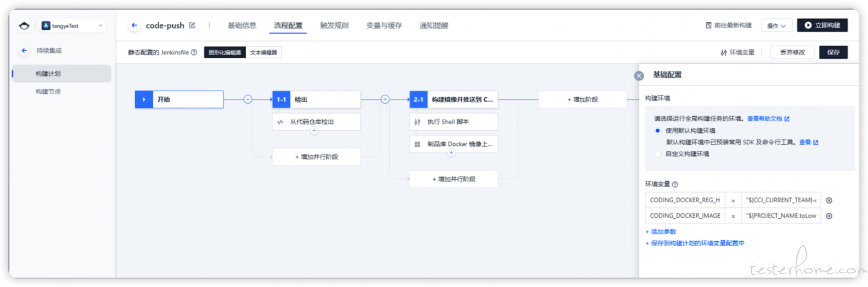Screen dimensions: 868x287
Task: Click help icon beside 静态配置的 Jenkinsfile
Action: tap(194, 53)
